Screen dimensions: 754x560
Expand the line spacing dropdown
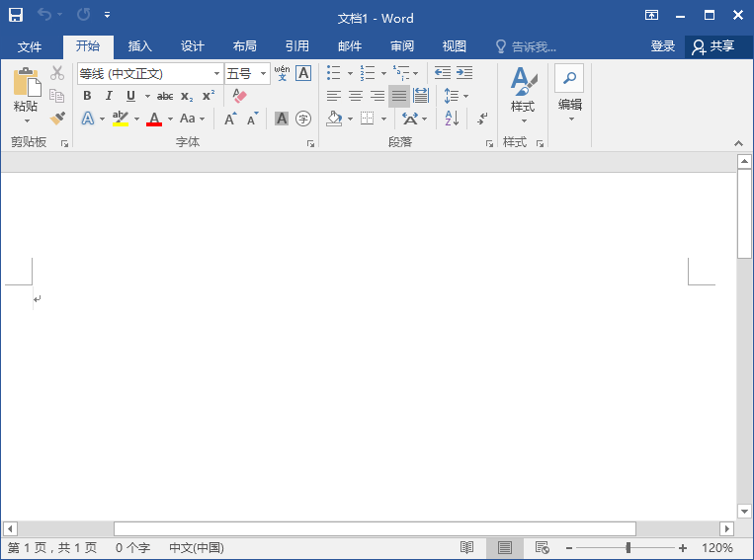(x=465, y=96)
